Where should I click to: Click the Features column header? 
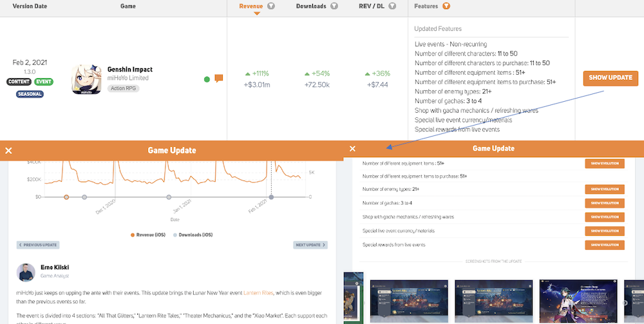pos(426,6)
